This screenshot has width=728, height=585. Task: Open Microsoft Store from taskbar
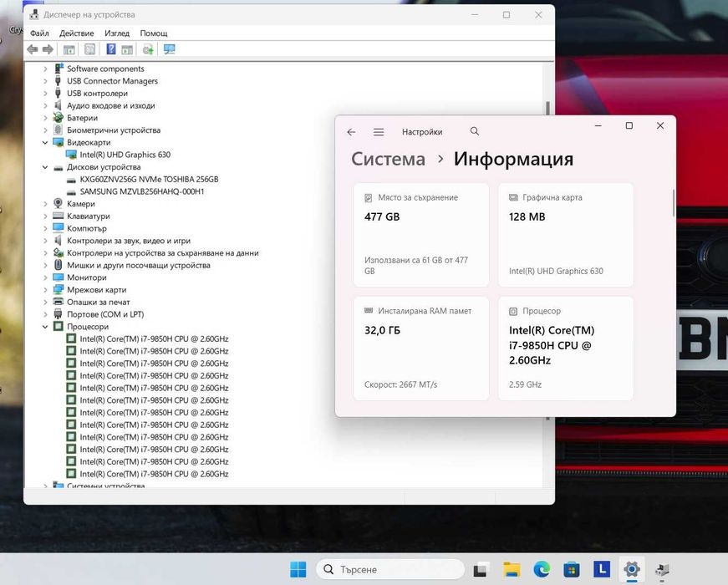(572, 569)
